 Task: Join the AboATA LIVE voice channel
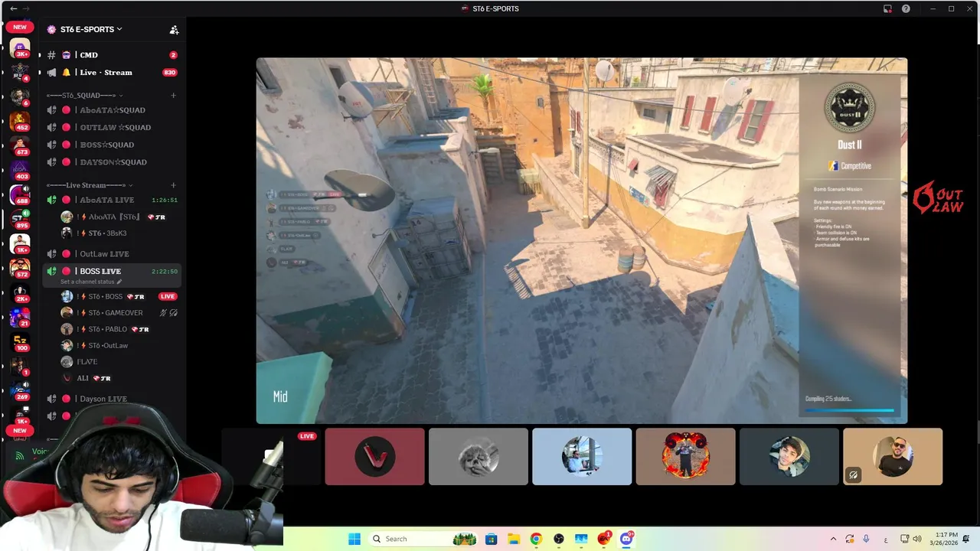coord(113,200)
